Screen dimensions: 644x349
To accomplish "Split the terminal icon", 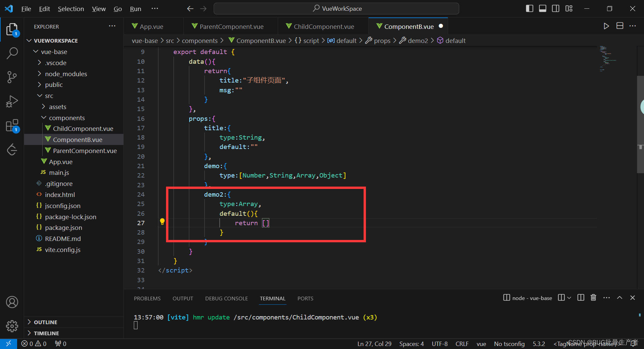I will 581,298.
